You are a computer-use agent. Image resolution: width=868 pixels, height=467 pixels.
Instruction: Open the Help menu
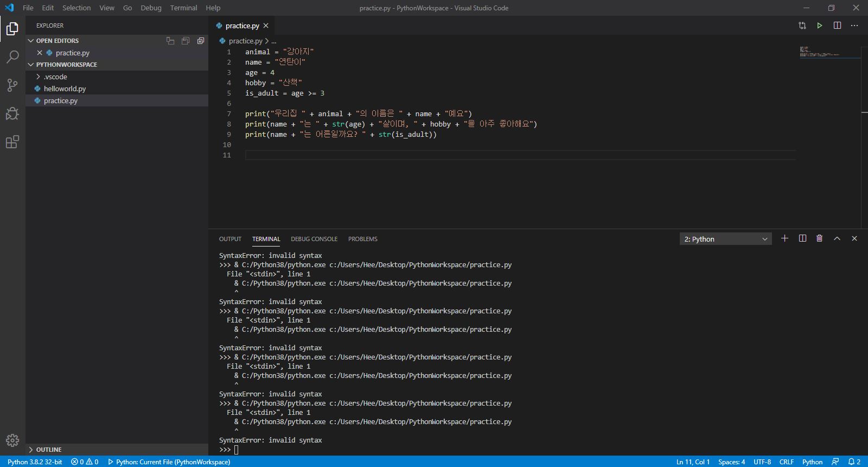(213, 8)
